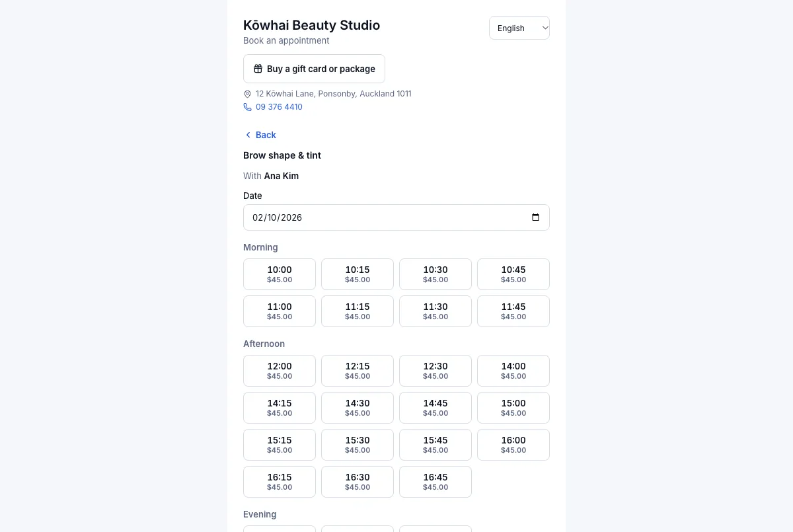Image resolution: width=793 pixels, height=532 pixels.
Task: Select the 15:30 afternoon time
Action: 358,445
